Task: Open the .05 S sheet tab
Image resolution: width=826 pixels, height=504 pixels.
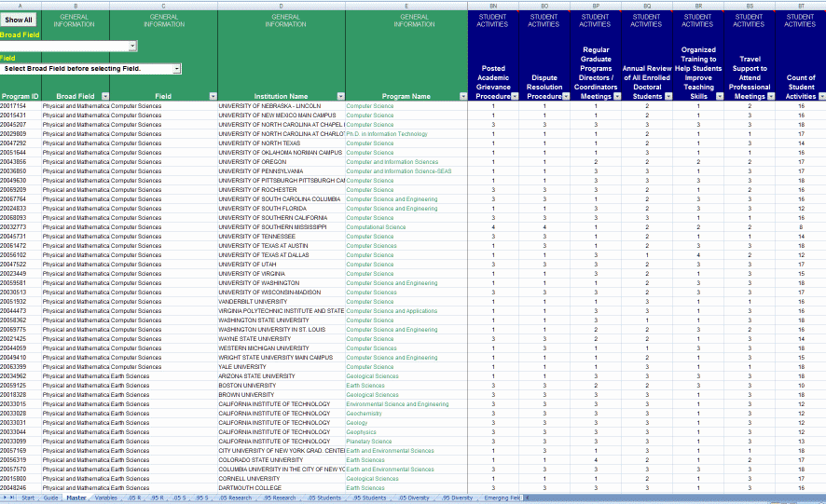Action: (x=180, y=497)
